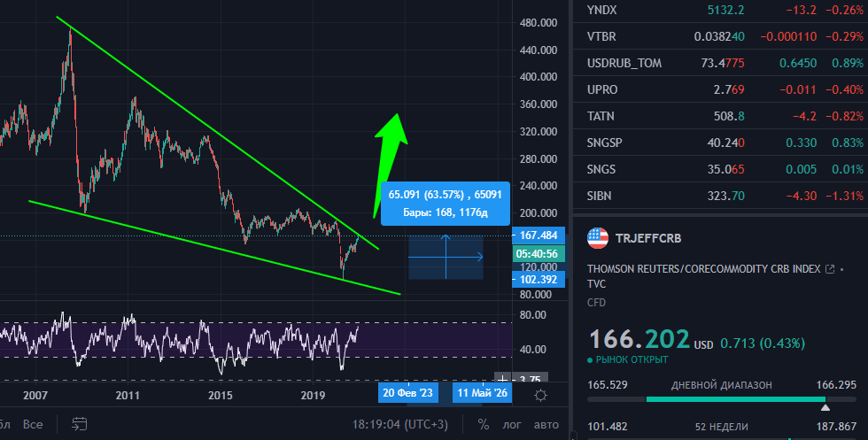The image size is (868, 440).
Task: Click the daily range triangle marker
Action: click(825, 408)
